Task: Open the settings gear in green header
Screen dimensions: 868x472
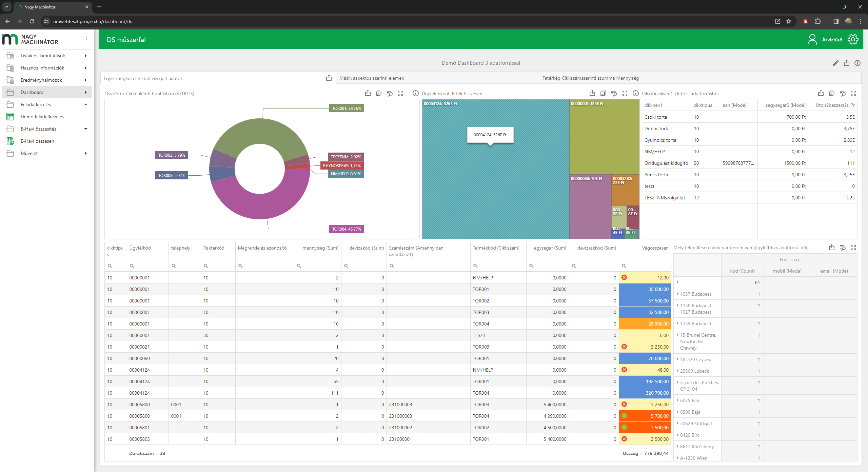Action: point(853,39)
